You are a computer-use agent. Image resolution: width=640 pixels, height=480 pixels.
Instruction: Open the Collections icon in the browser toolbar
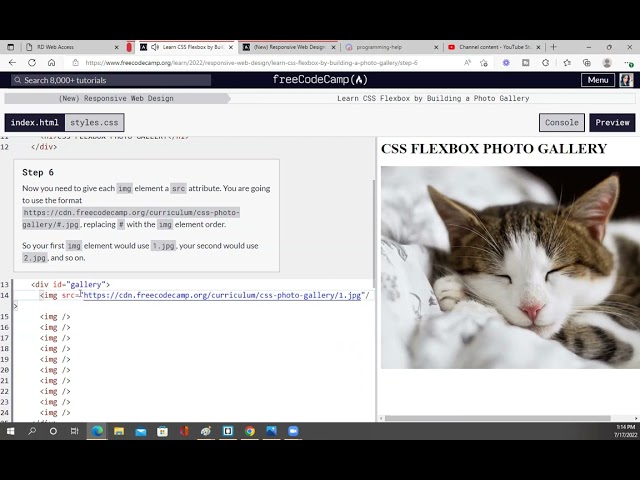(587, 62)
